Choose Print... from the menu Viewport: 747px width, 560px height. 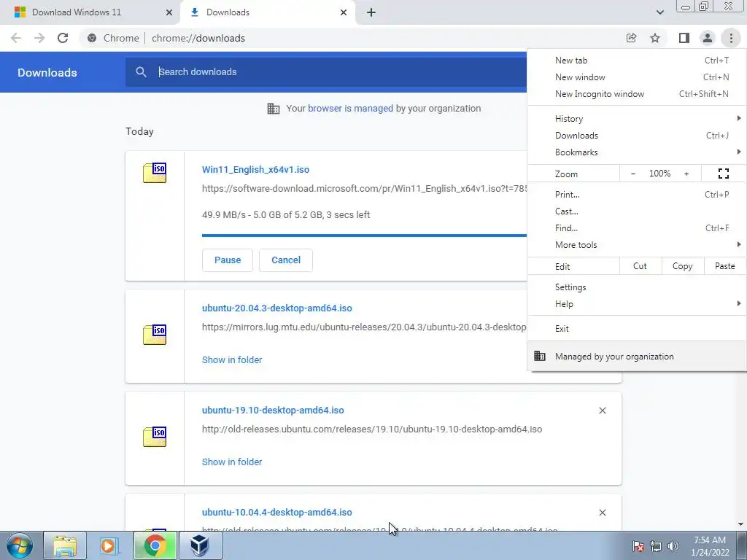pos(637,194)
